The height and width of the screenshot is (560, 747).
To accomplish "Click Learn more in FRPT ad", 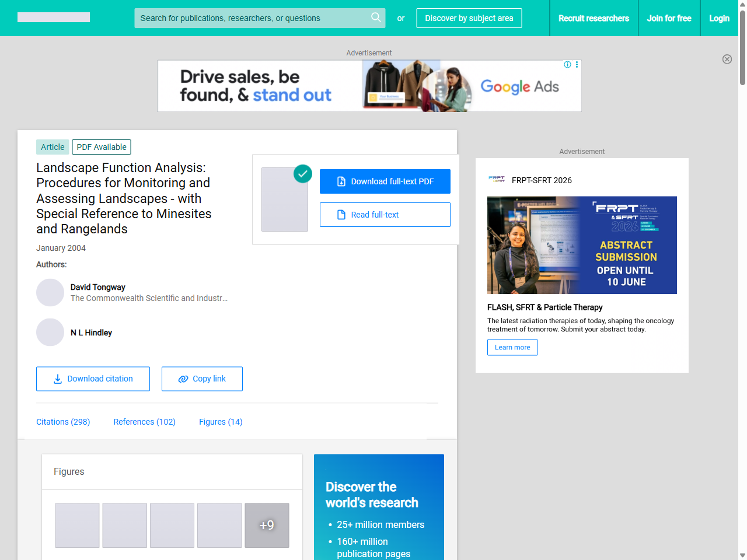I will [x=512, y=347].
